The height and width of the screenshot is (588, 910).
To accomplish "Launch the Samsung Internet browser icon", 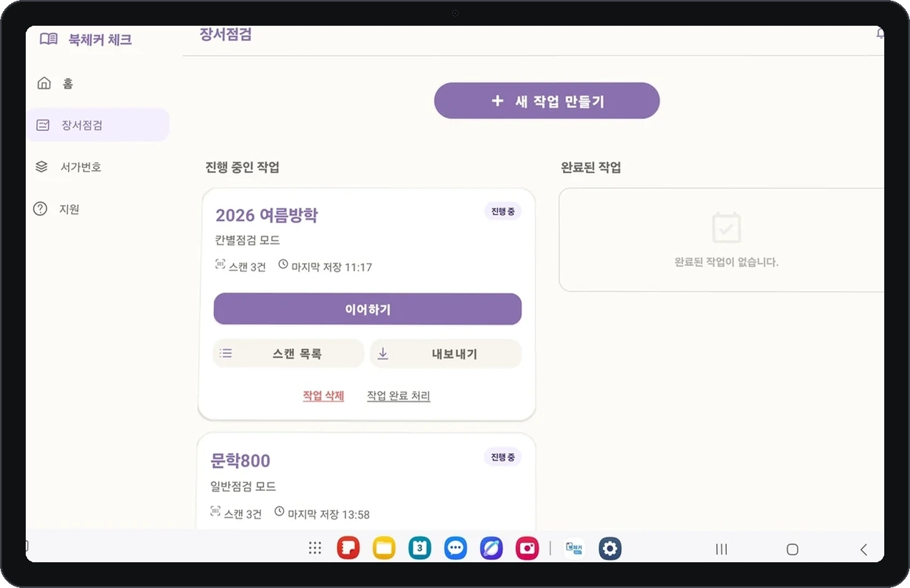I will coord(491,549).
